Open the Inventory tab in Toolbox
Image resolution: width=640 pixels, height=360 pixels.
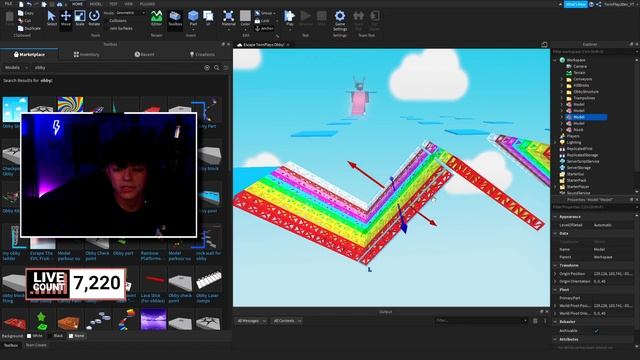(87, 54)
